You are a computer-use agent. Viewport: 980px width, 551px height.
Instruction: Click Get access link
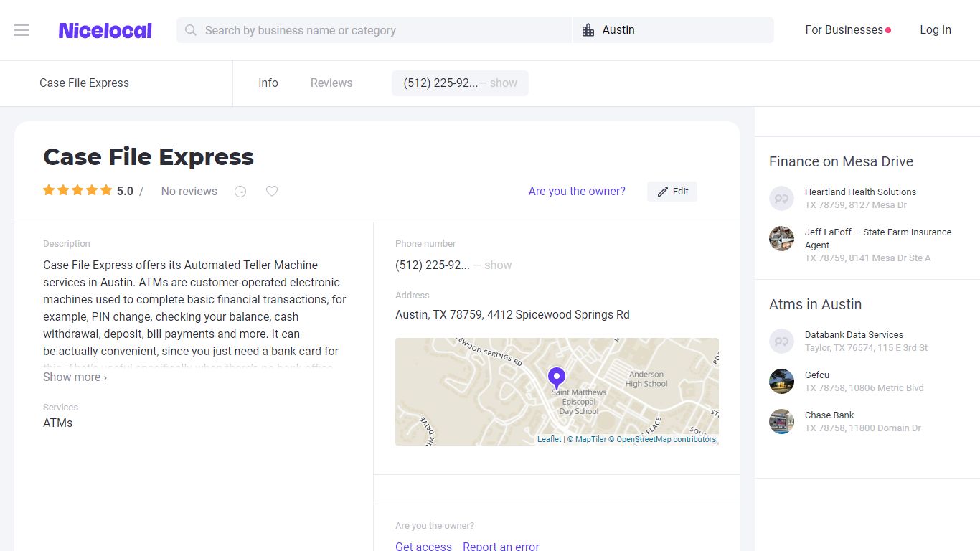pyautogui.click(x=423, y=547)
